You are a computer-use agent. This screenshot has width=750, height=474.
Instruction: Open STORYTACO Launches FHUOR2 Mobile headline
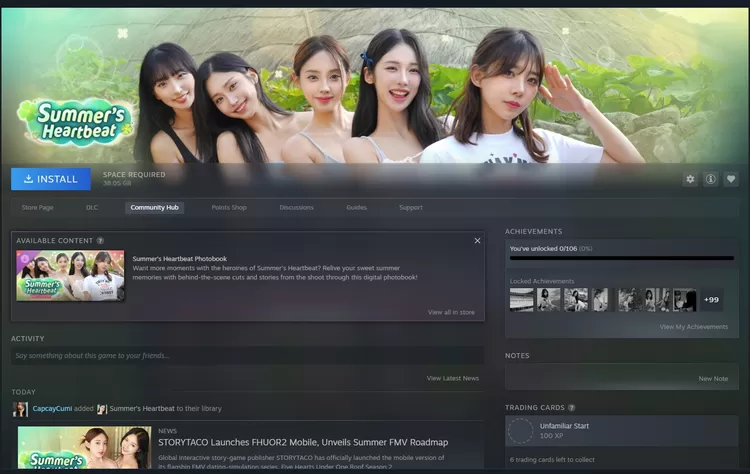click(x=303, y=442)
